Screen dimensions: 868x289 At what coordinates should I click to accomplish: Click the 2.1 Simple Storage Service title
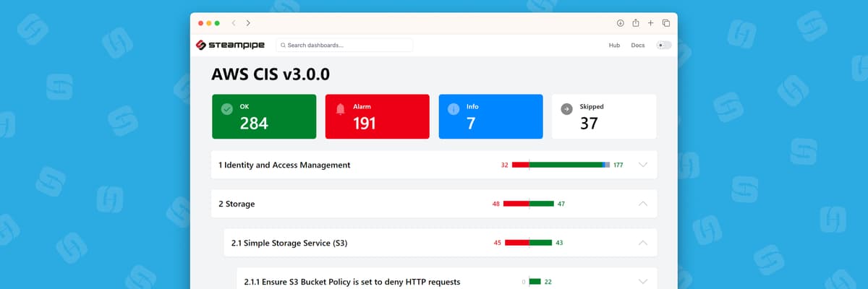pos(289,243)
